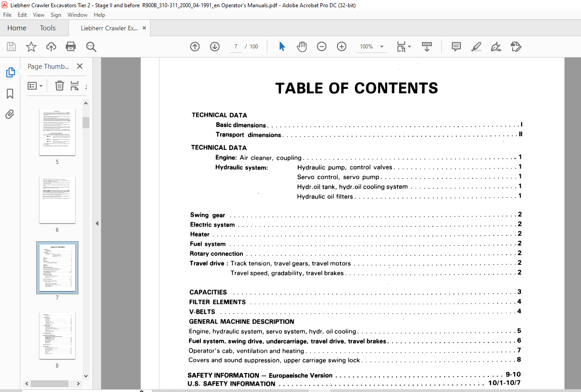Open the print pages scissor icon in the thumbnails panel

click(x=75, y=86)
